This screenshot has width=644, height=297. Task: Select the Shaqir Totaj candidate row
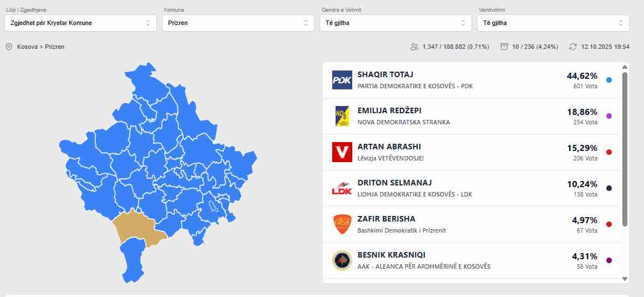(x=471, y=80)
